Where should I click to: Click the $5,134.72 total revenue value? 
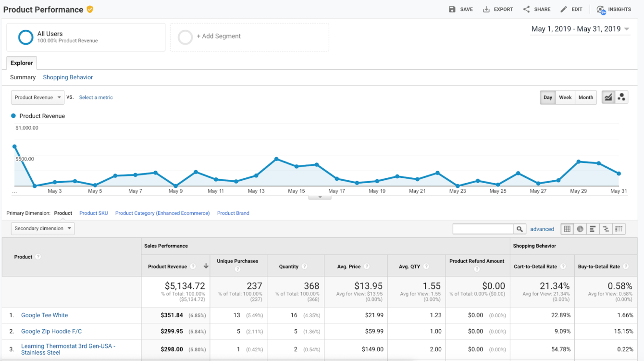coord(185,286)
